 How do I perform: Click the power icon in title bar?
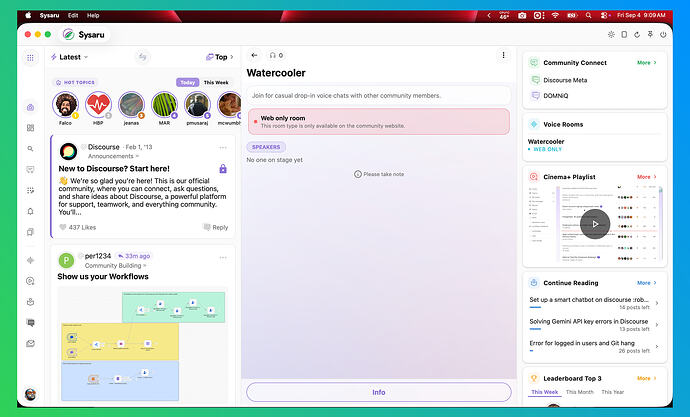coord(663,34)
